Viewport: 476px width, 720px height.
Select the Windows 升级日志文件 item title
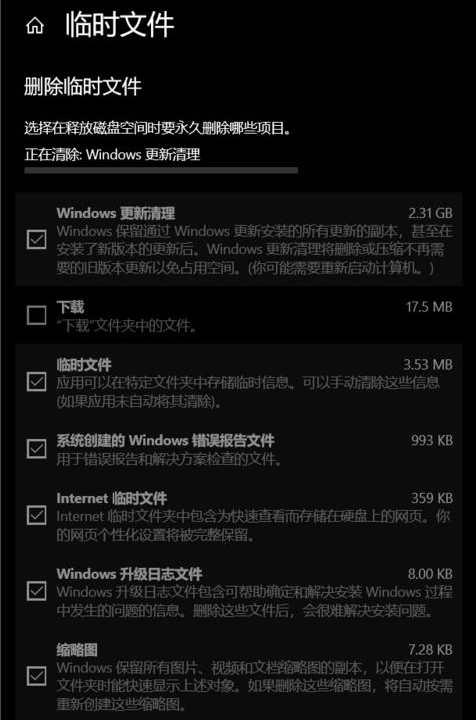[x=129, y=574]
